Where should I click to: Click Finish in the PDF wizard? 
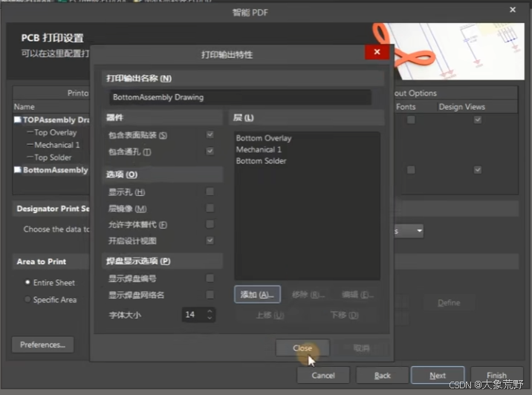[x=497, y=376]
